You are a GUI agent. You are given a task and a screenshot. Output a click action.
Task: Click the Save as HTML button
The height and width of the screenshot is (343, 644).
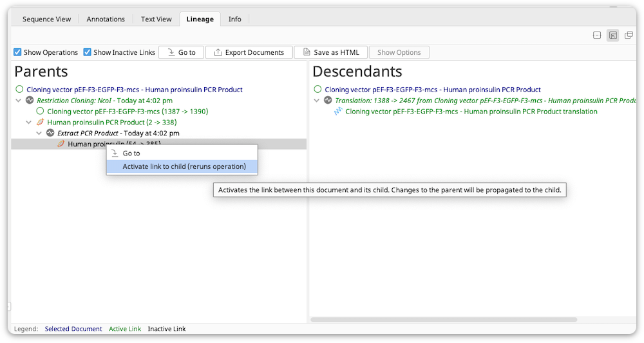point(330,52)
